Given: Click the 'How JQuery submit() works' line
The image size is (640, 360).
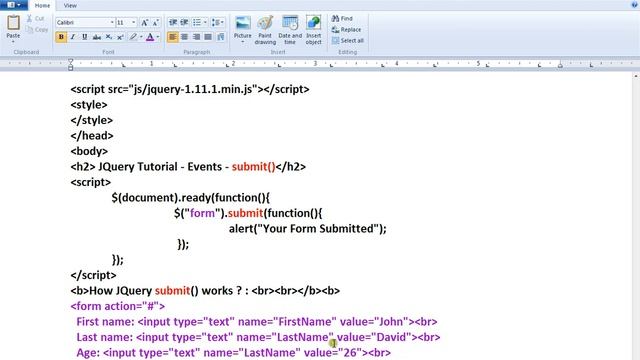Looking at the screenshot, I should [205, 291].
